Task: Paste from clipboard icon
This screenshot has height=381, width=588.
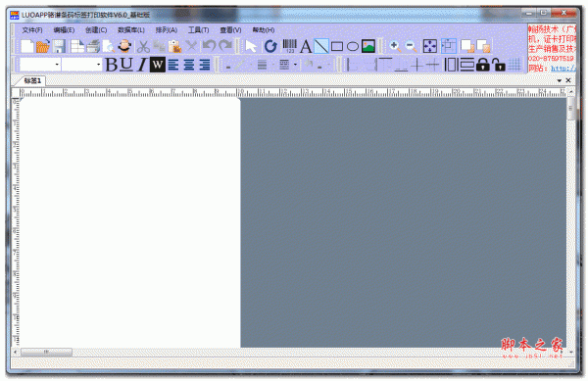Action: 174,46
